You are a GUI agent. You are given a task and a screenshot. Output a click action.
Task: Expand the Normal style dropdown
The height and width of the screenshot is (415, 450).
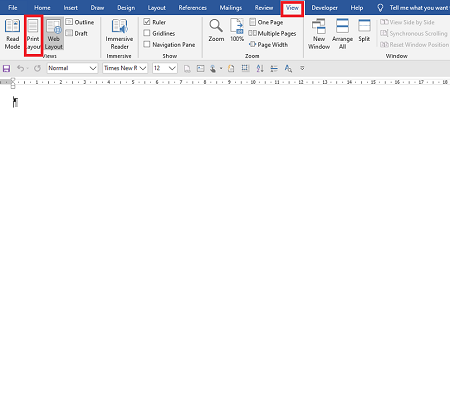[93, 68]
